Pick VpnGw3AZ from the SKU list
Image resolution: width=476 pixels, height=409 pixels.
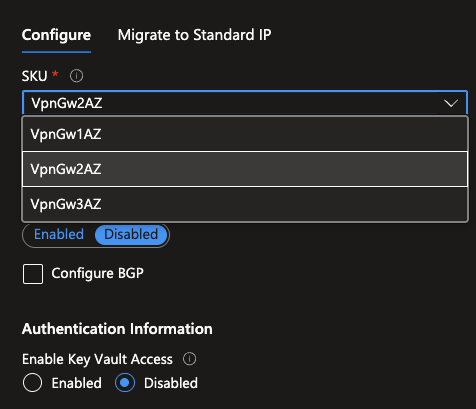[245, 204]
